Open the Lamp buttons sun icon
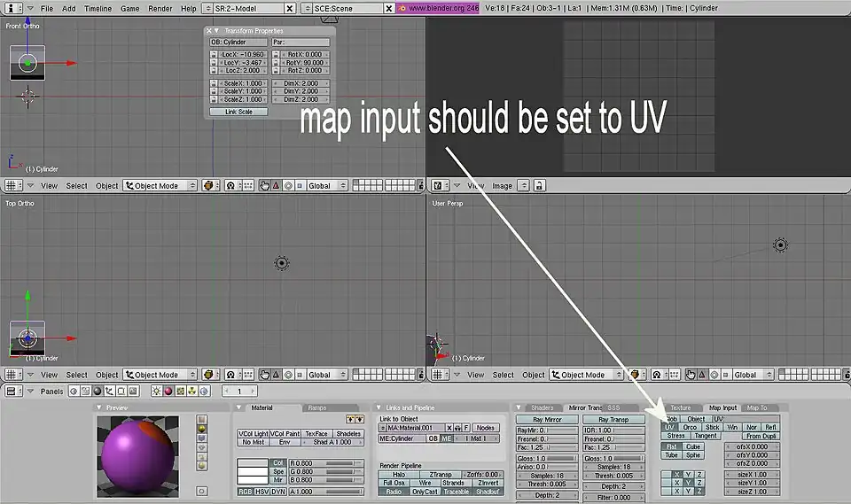 point(155,391)
